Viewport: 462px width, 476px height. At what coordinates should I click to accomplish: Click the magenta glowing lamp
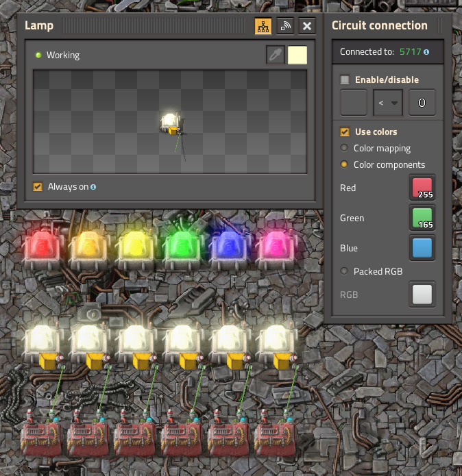[x=276, y=249]
